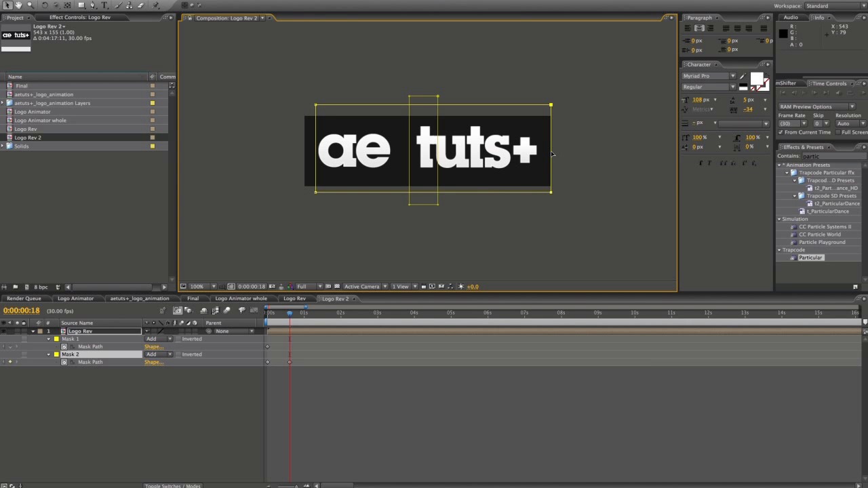Click the fill color swatch in Character panel
This screenshot has width=868, height=488.
[757, 79]
